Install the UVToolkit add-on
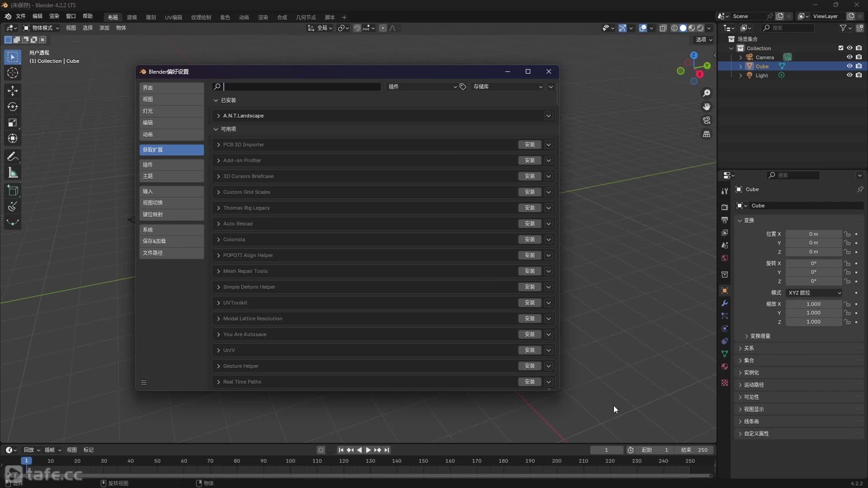The image size is (868, 488). (x=529, y=303)
